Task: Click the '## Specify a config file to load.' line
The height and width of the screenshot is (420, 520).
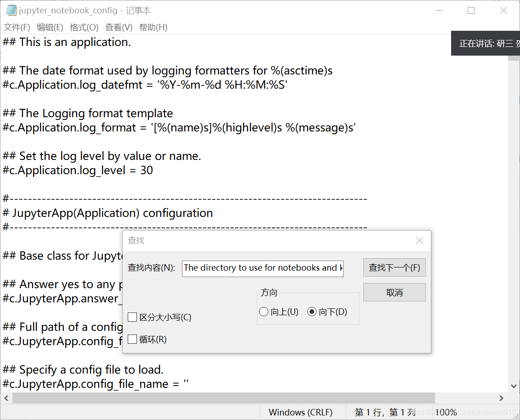Action: click(x=83, y=369)
